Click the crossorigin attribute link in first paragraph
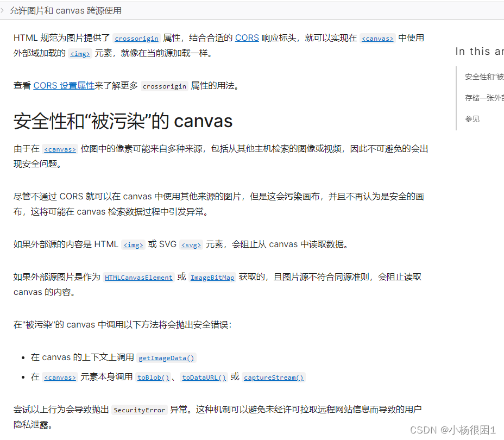 click(136, 39)
